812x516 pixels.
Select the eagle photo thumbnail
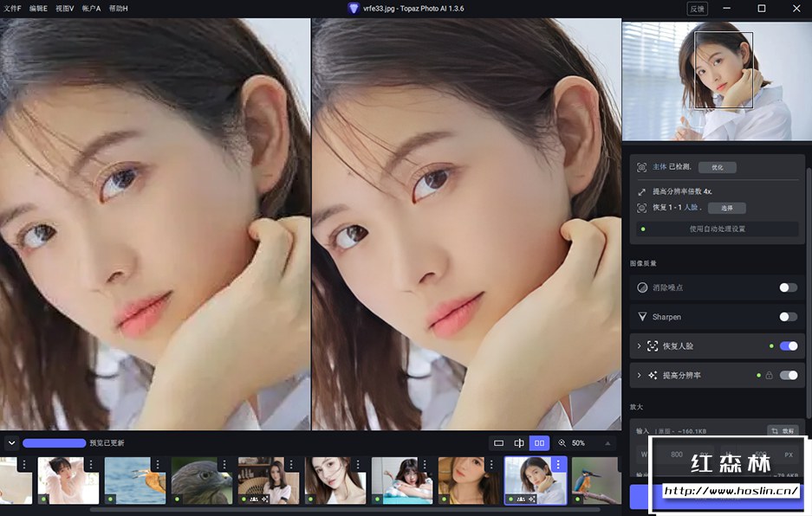pos(201,481)
